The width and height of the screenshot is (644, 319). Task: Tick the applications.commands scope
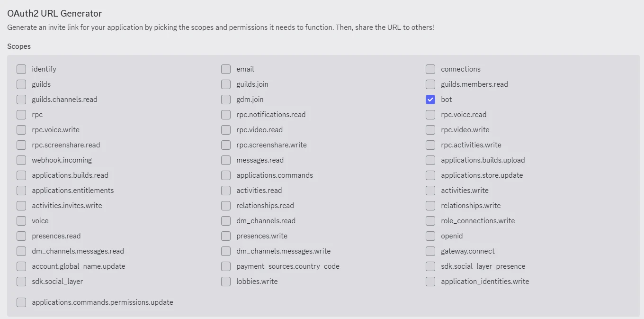(226, 175)
